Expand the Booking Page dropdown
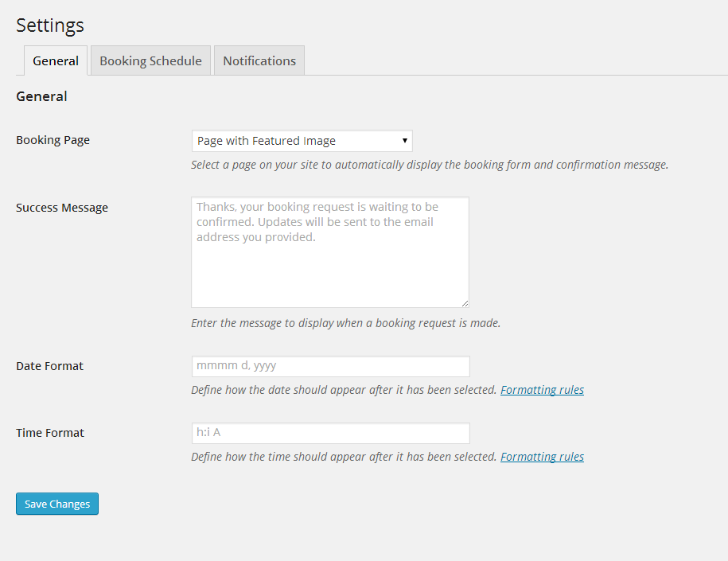The image size is (728, 561). pos(302,141)
